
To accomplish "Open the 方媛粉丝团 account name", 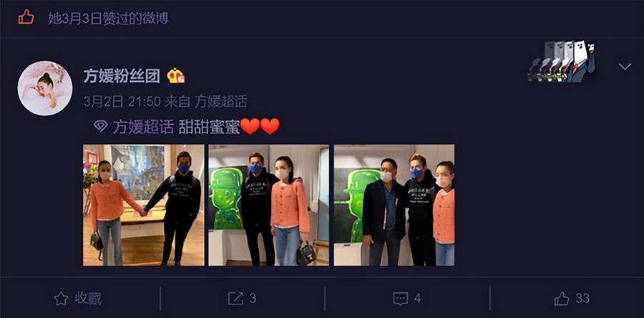I will (x=122, y=76).
